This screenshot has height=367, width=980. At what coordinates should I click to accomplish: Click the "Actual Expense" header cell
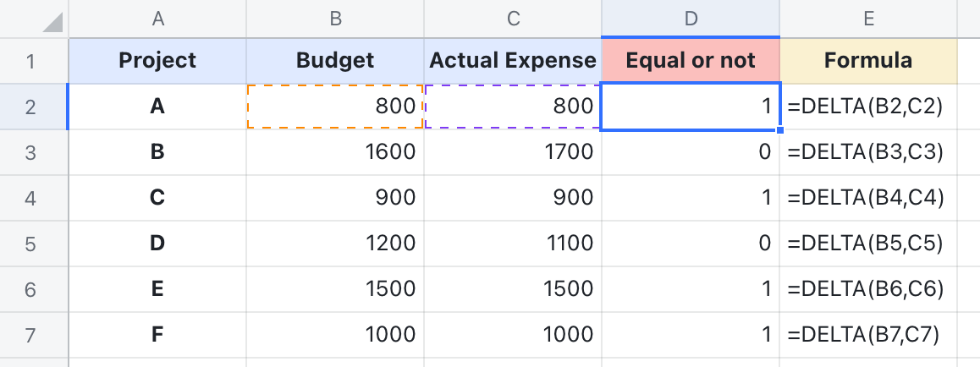click(513, 61)
